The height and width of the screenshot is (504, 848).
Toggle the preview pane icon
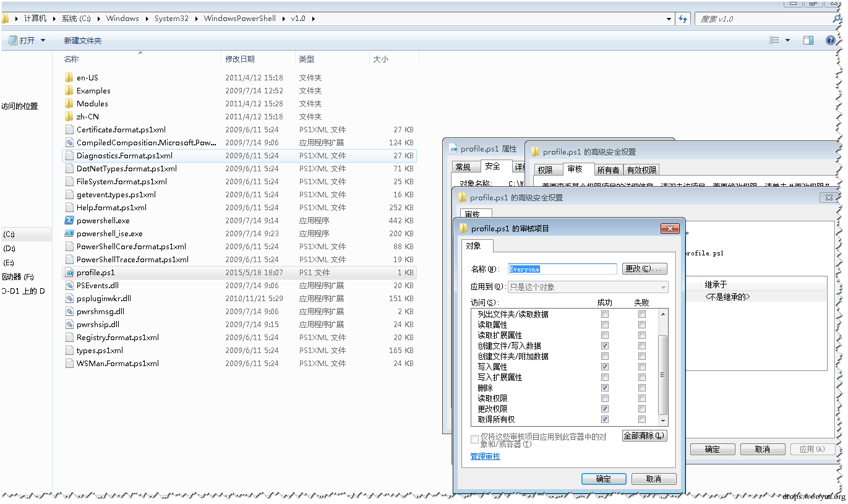point(808,40)
